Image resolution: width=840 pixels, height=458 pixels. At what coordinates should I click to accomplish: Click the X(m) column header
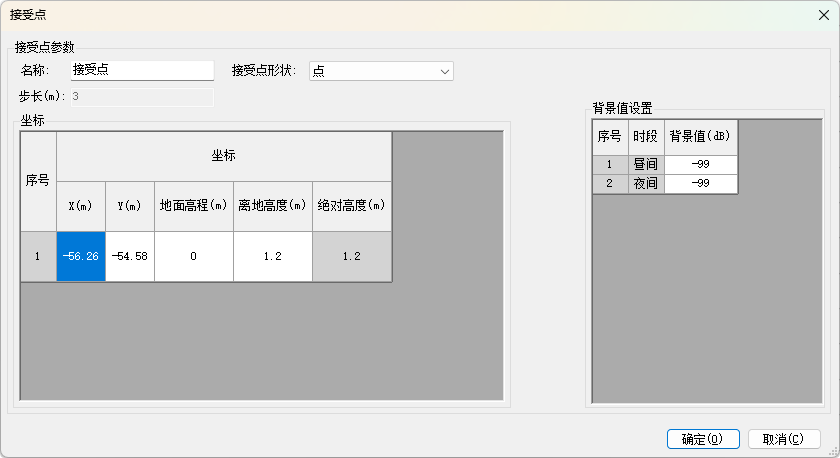[x=81, y=206]
